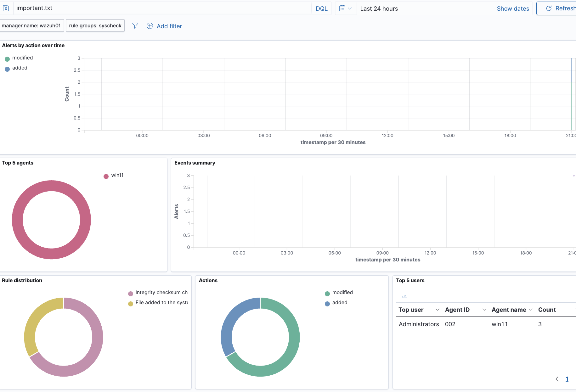
Task: Click manager.name: wazuh01 filter pill
Action: tap(31, 25)
